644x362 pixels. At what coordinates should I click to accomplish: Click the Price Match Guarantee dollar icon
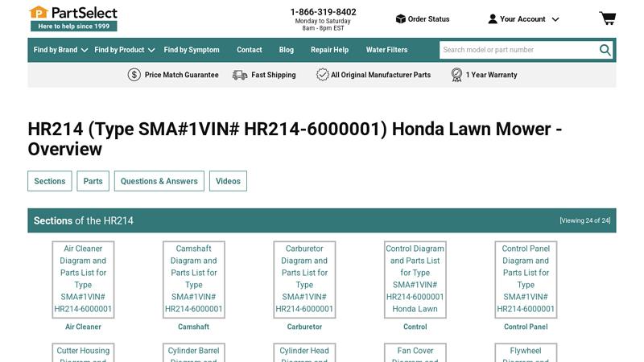(x=134, y=75)
